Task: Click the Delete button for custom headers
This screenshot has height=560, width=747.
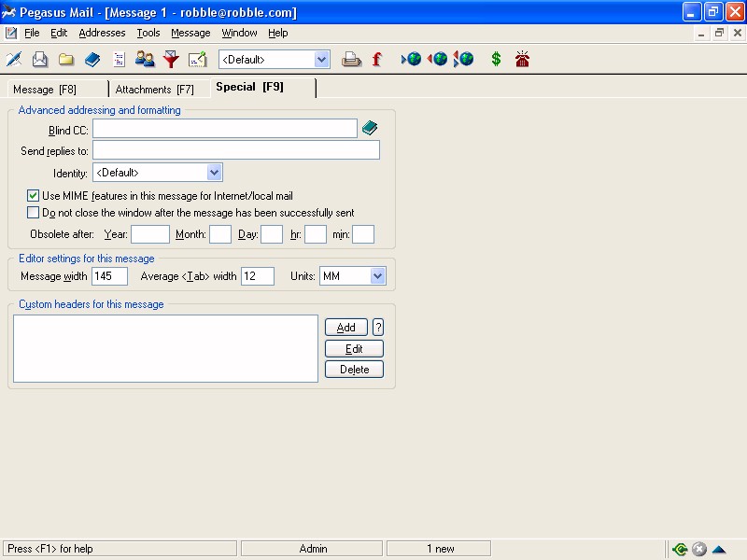Action: point(354,370)
